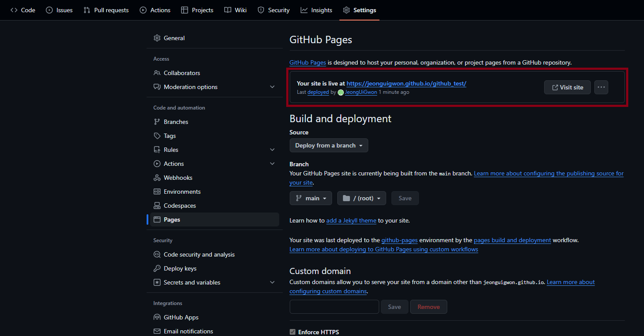Click the play icon beside sidebar Actions
The width and height of the screenshot is (644, 336).
pyautogui.click(x=157, y=164)
